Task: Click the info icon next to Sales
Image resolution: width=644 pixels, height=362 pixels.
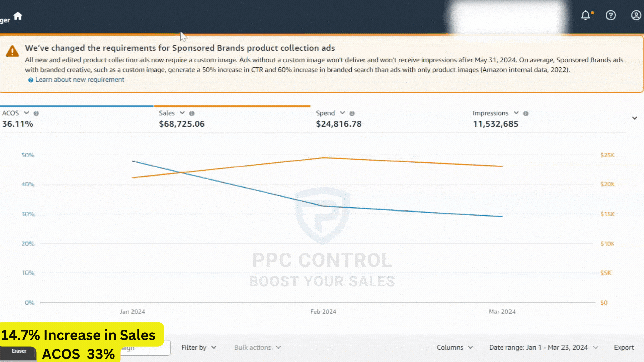Action: (192, 113)
